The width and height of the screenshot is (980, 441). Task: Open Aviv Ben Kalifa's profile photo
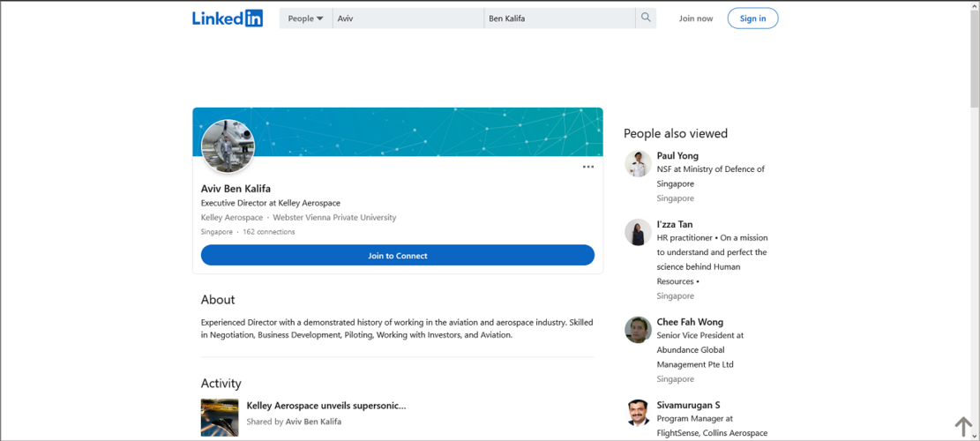(x=228, y=146)
